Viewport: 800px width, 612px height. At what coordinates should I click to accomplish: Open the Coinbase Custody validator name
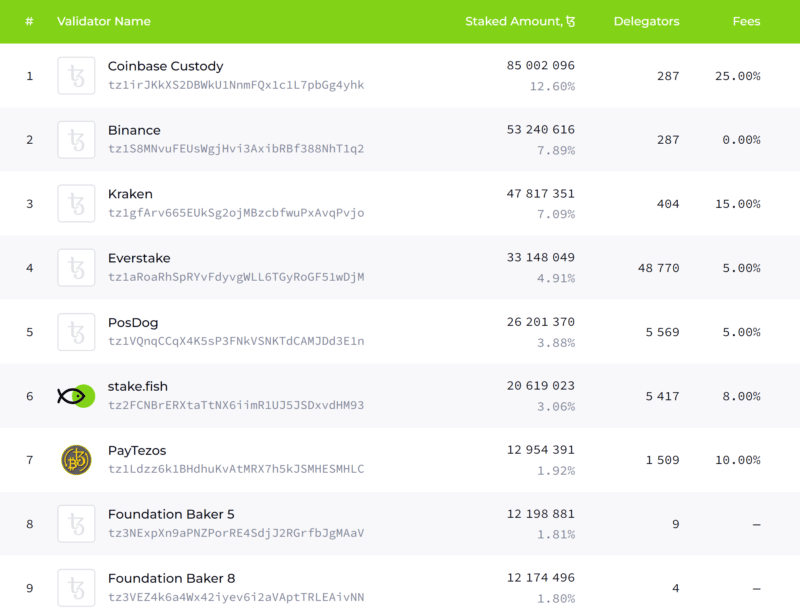pos(166,66)
